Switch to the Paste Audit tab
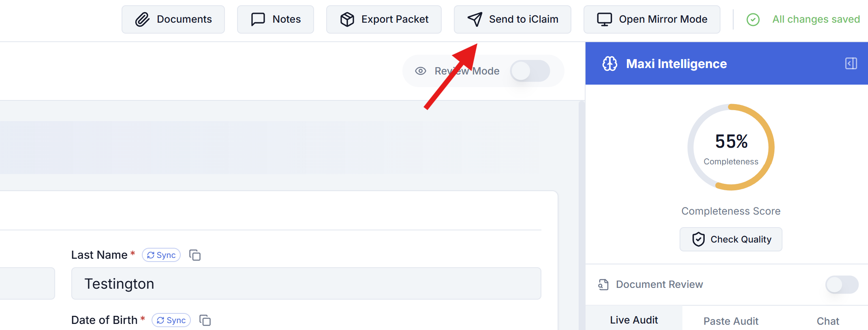The height and width of the screenshot is (330, 868). 731,320
